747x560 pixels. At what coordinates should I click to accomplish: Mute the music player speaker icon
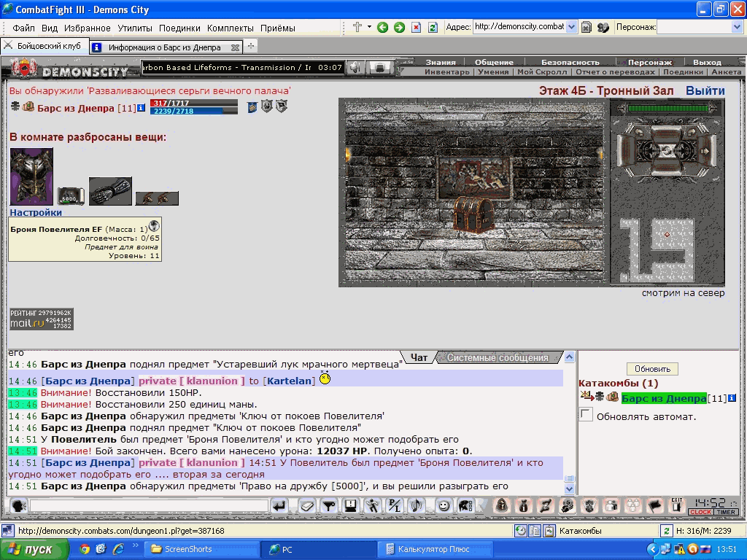coord(355,68)
